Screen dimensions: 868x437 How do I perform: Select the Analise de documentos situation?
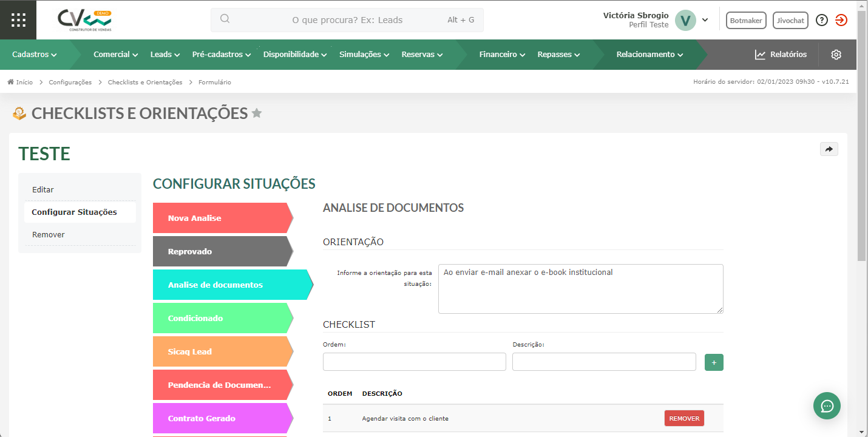coord(233,285)
